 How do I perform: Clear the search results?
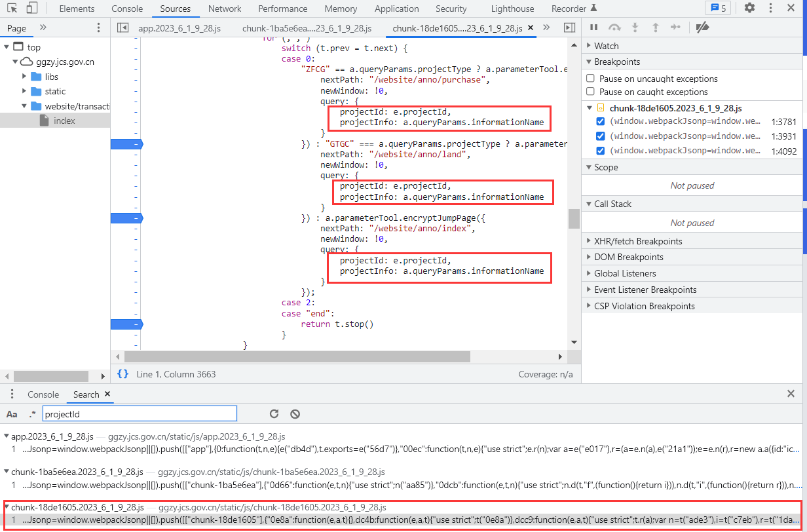295,414
